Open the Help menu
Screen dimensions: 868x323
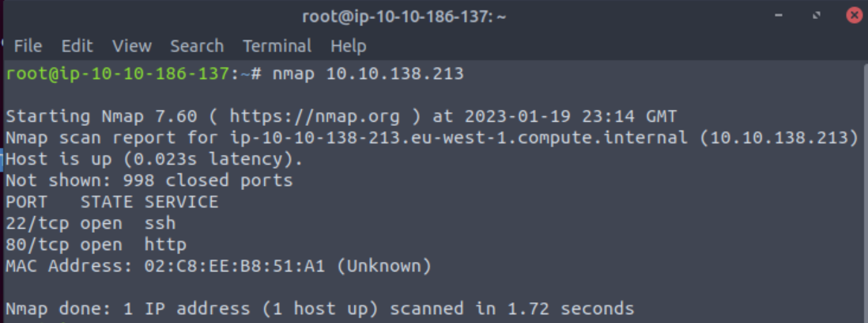pos(349,46)
